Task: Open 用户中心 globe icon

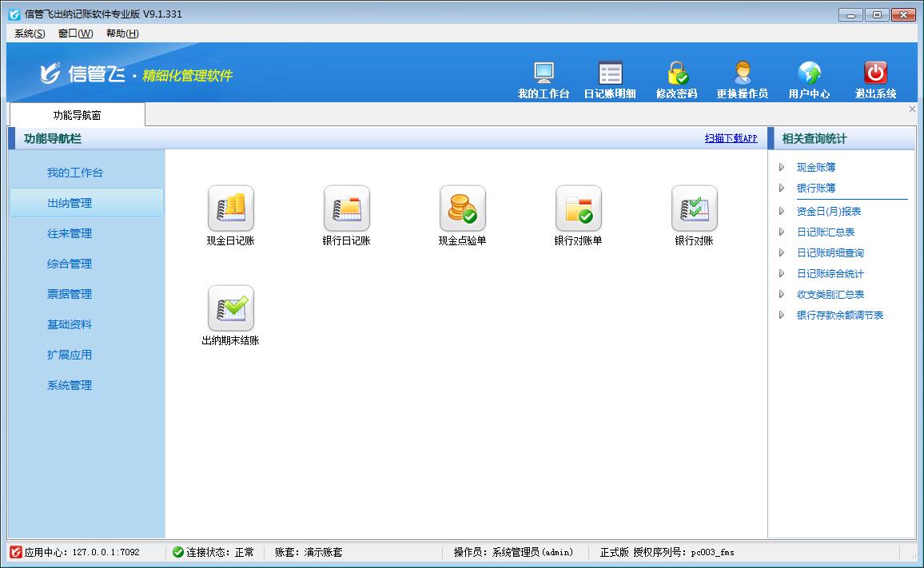Action: pos(809,74)
